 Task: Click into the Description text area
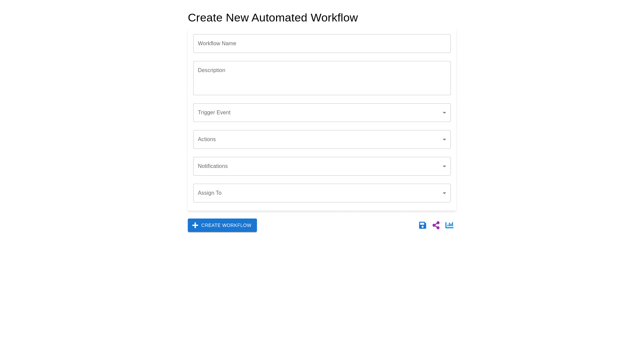pyautogui.click(x=322, y=82)
